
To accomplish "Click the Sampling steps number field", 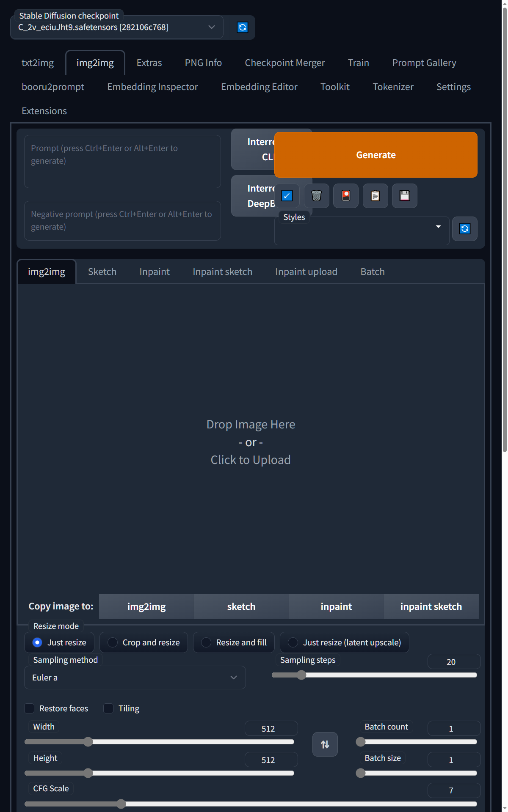I will [454, 662].
